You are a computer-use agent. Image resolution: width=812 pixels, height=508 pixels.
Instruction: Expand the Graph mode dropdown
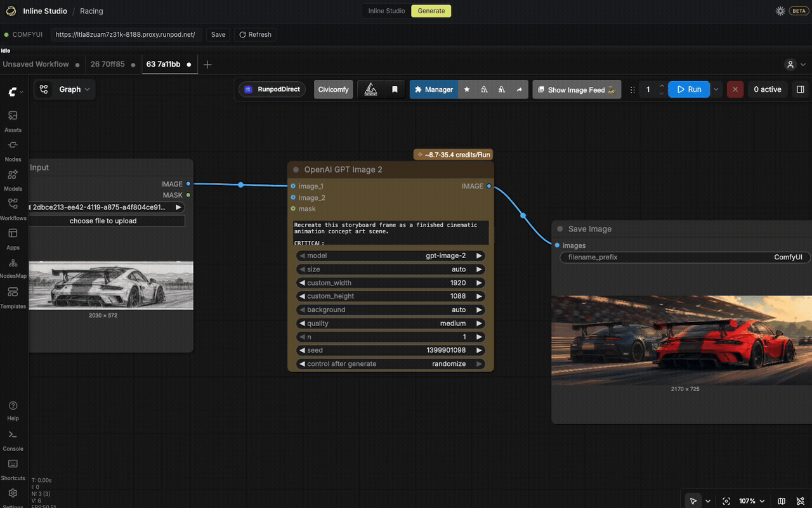pos(64,89)
